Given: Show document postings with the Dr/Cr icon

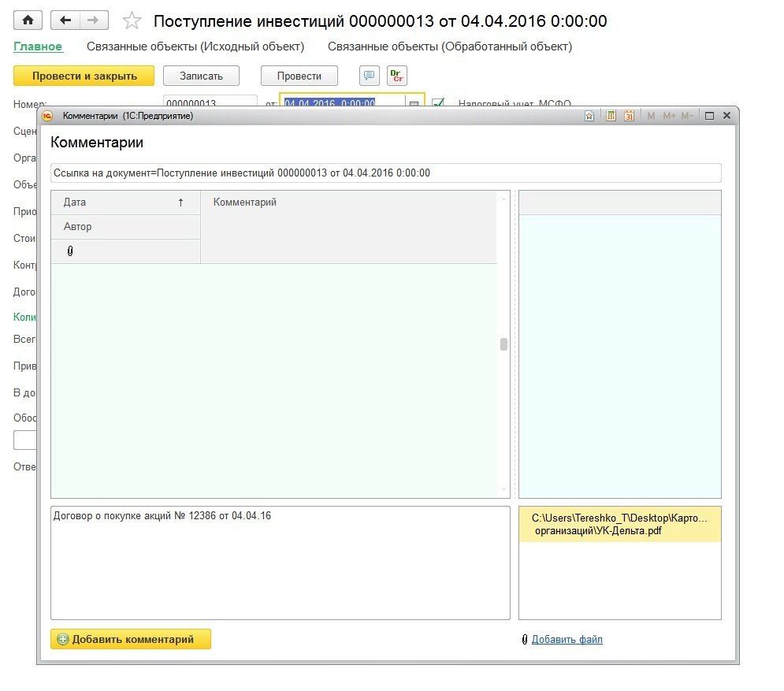Looking at the screenshot, I should coord(397,76).
